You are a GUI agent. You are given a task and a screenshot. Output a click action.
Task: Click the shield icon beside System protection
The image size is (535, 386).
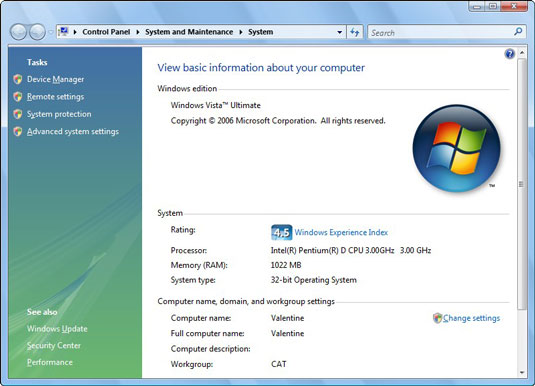coord(18,114)
